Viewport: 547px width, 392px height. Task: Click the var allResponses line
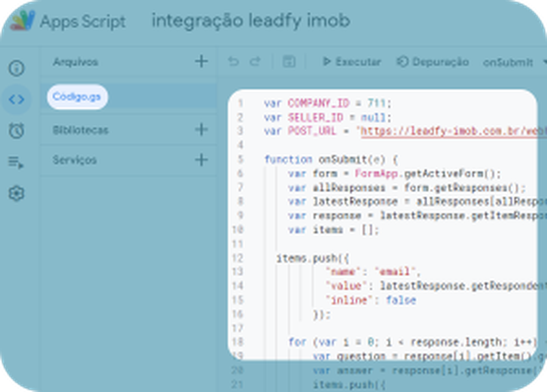coord(406,188)
